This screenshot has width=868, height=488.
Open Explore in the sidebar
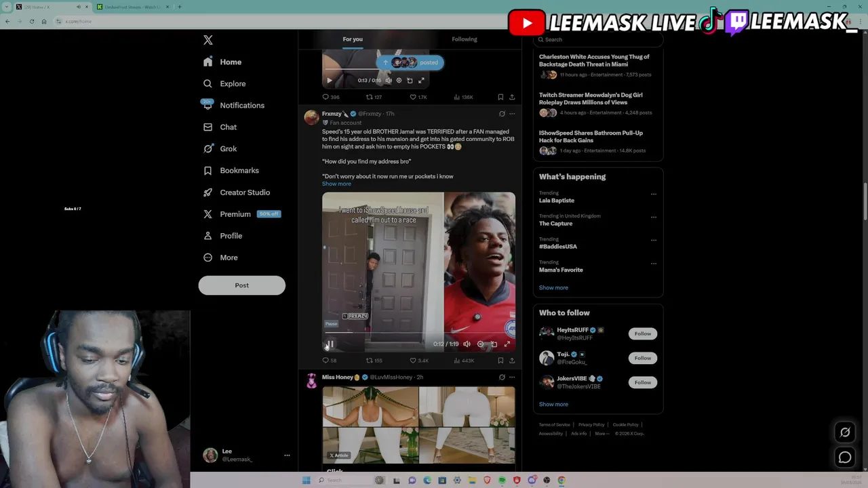[224, 83]
